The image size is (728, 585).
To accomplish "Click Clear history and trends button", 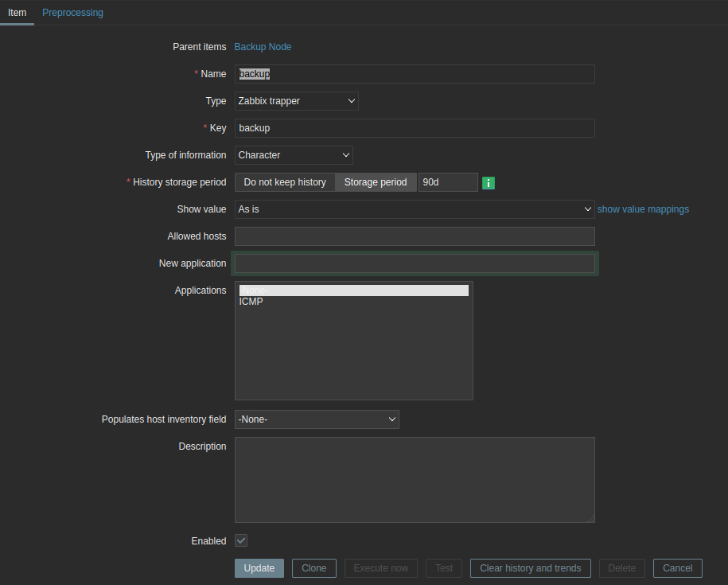I will tap(530, 568).
